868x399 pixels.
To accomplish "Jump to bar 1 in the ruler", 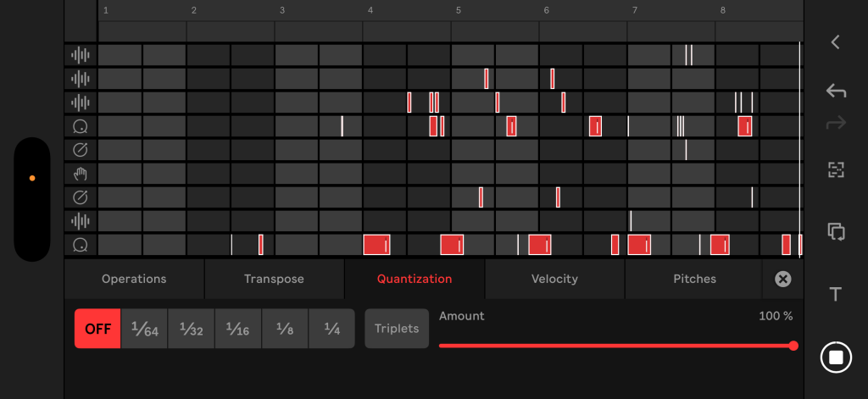I will (106, 10).
